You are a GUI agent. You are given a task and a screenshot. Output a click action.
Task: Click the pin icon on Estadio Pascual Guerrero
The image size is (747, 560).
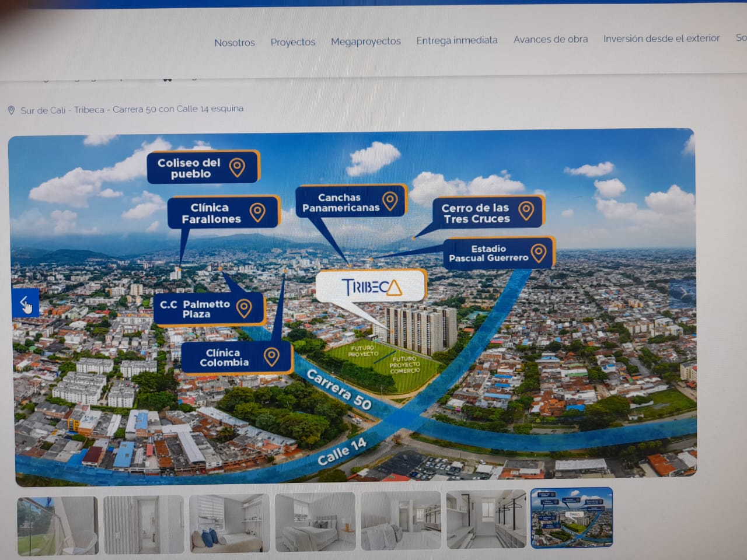click(539, 253)
